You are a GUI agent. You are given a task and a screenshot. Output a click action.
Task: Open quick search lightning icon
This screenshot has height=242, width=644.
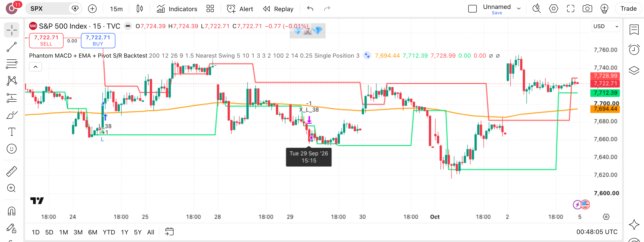(536, 9)
